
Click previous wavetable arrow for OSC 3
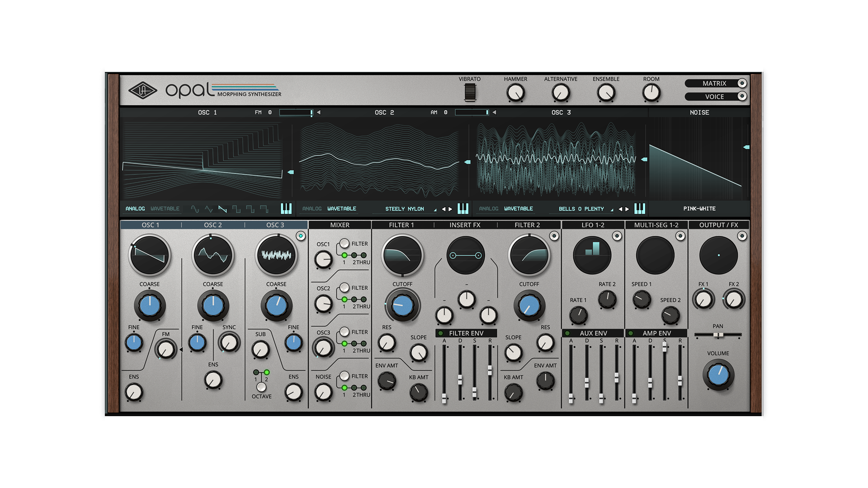[x=620, y=209]
